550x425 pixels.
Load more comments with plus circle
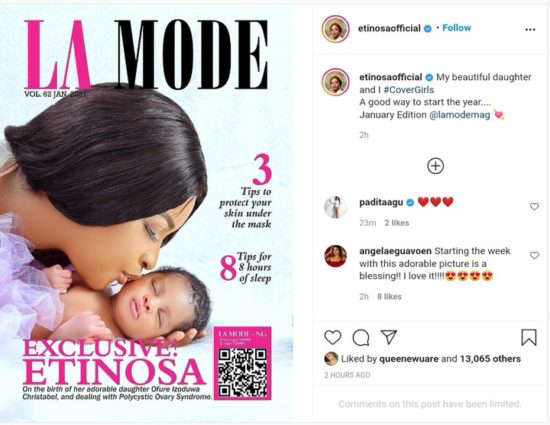(x=435, y=166)
